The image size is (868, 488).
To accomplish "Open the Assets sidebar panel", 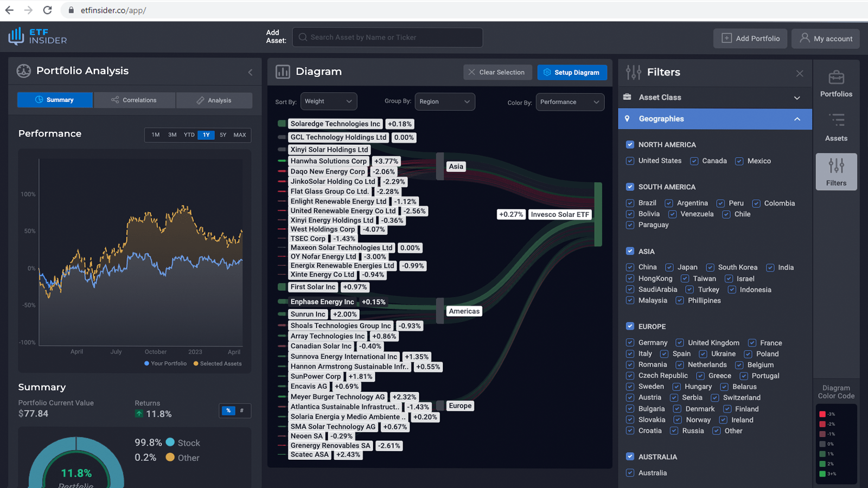I will click(x=836, y=127).
